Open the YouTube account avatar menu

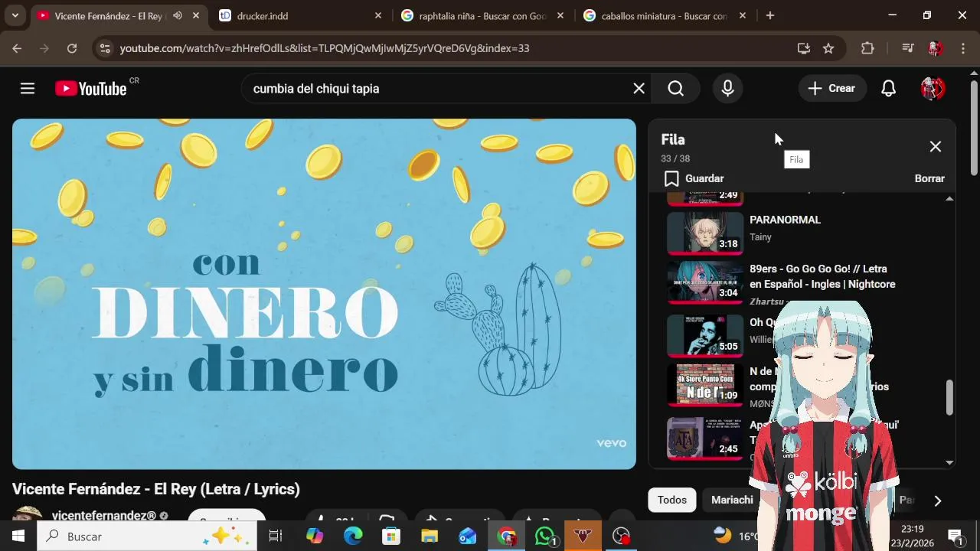932,89
